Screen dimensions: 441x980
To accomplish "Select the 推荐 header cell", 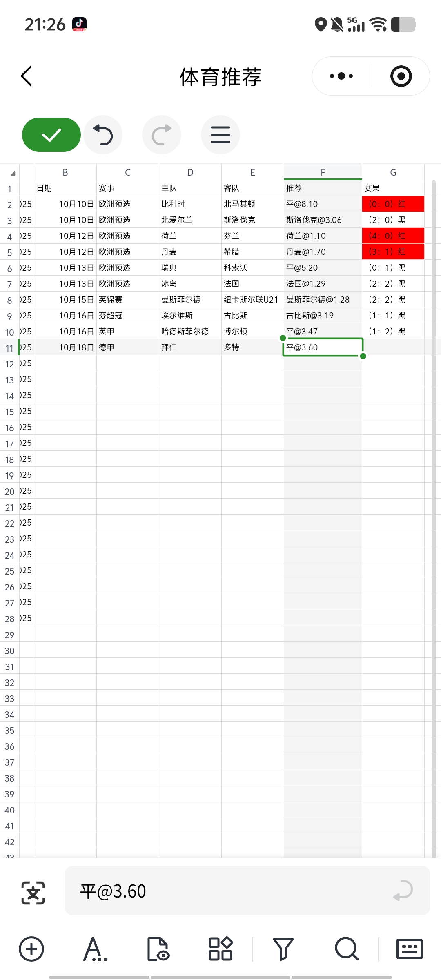I will click(323, 188).
